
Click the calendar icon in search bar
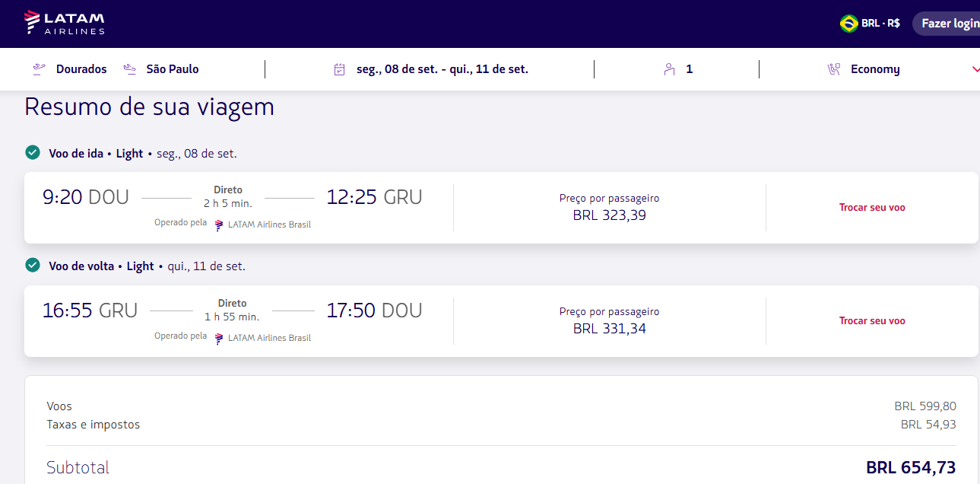(340, 69)
